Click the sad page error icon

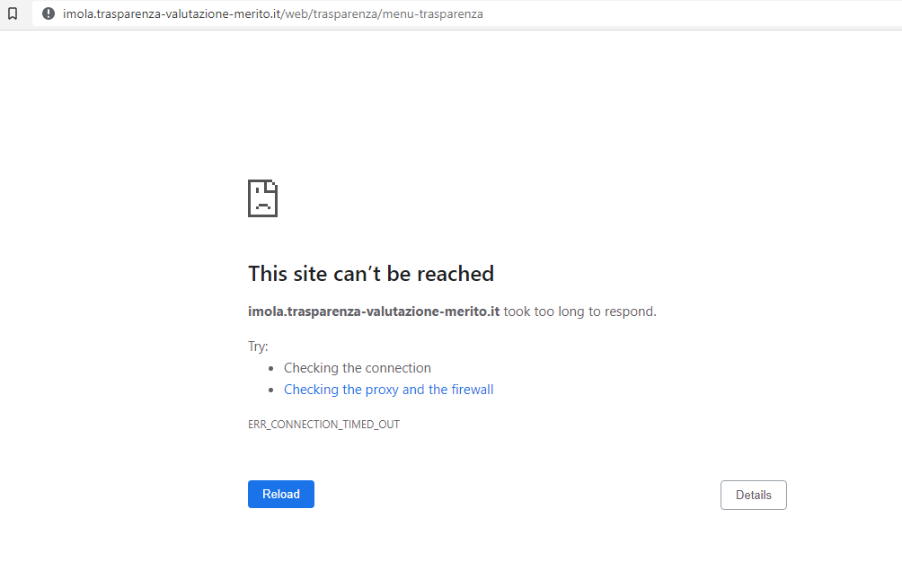[262, 198]
